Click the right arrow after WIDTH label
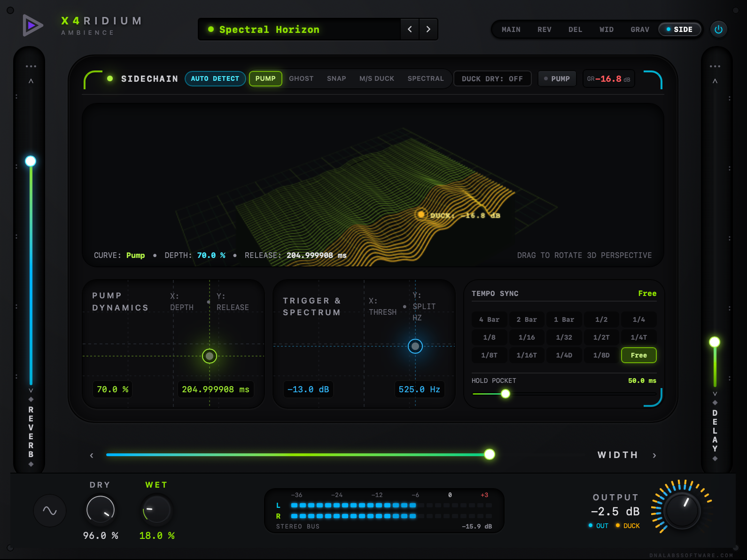 (654, 455)
